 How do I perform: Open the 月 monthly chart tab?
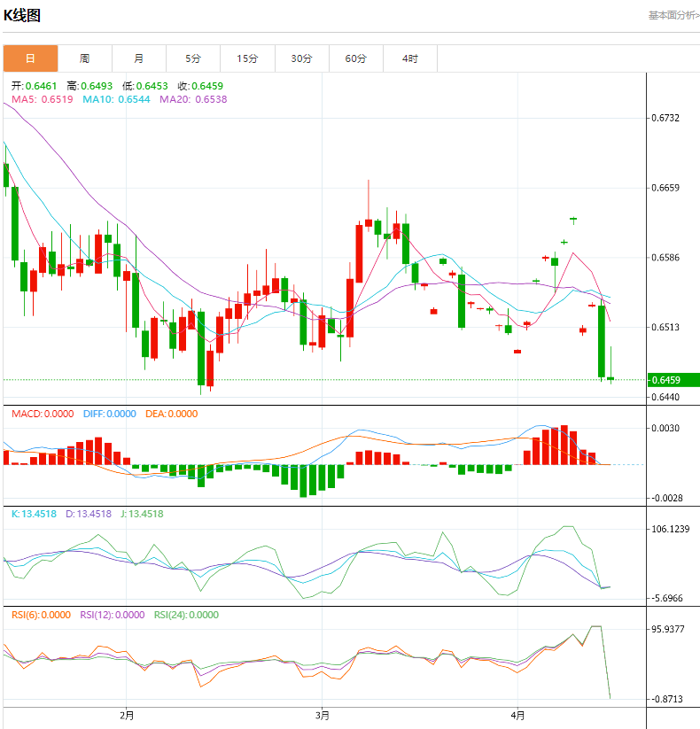click(139, 58)
